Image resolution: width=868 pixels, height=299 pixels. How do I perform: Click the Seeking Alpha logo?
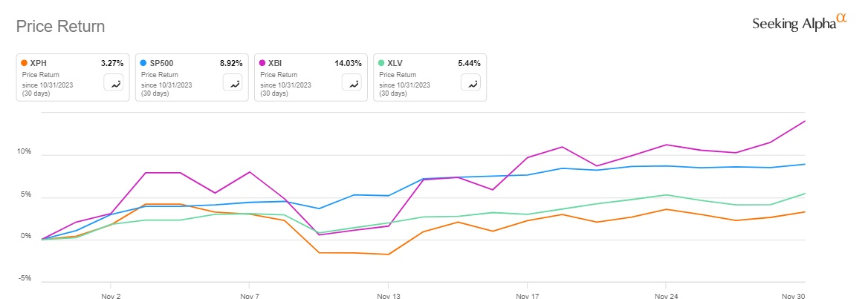pyautogui.click(x=799, y=24)
